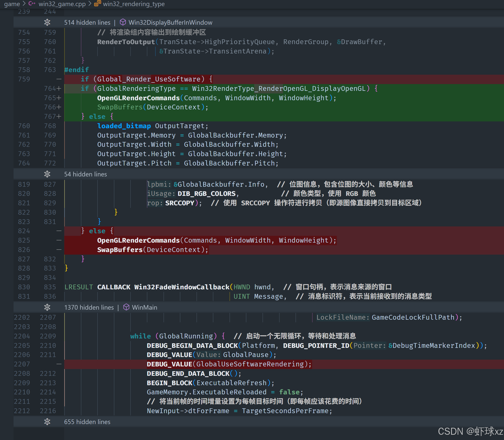
Task: Reveal the '655 hidden lines' section
Action: (87, 422)
